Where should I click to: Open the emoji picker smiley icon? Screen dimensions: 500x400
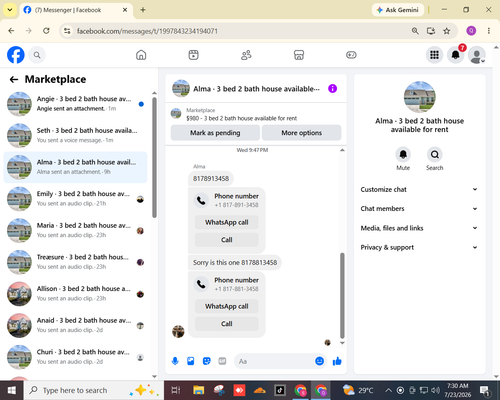pos(319,361)
